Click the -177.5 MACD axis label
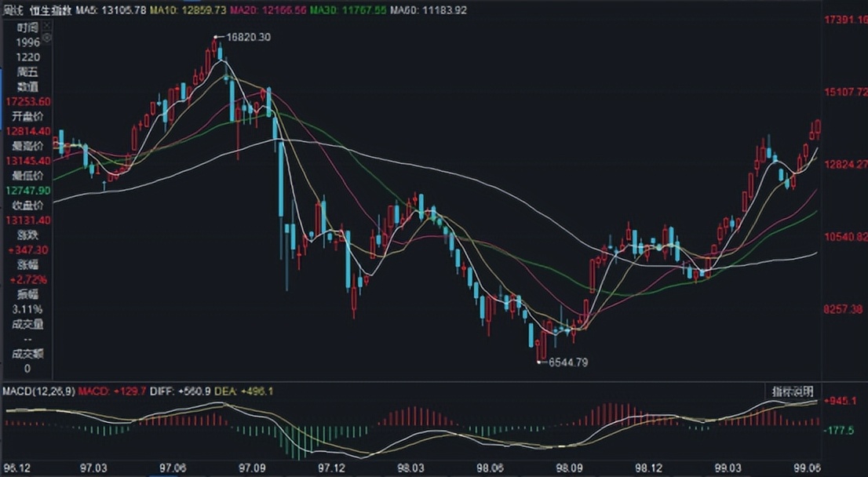868x477 pixels. coord(839,430)
